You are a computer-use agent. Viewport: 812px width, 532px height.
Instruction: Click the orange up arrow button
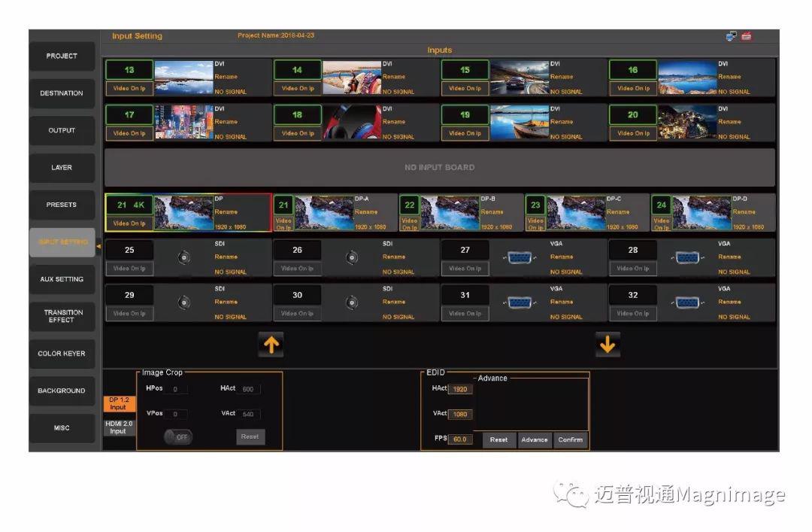271,344
